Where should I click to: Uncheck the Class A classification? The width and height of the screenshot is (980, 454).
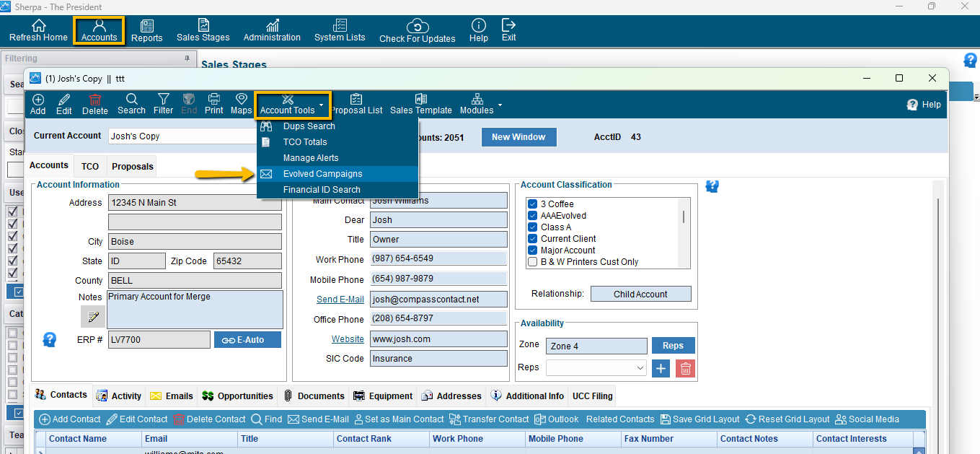click(x=532, y=227)
